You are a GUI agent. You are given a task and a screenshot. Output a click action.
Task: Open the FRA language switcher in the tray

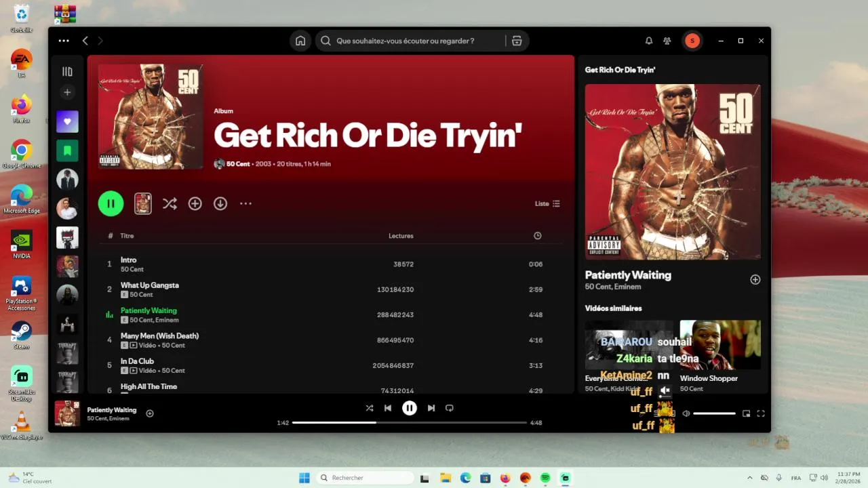coord(795,478)
